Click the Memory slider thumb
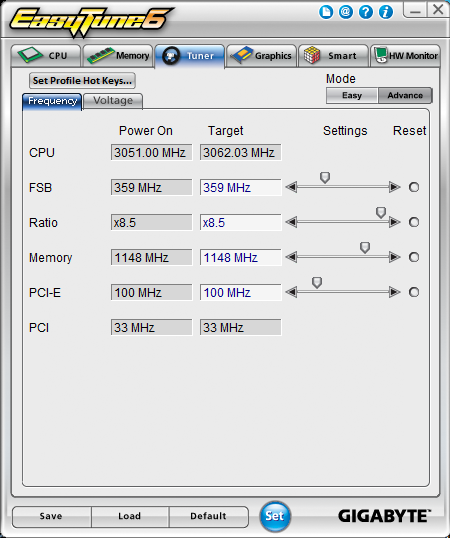 365,247
